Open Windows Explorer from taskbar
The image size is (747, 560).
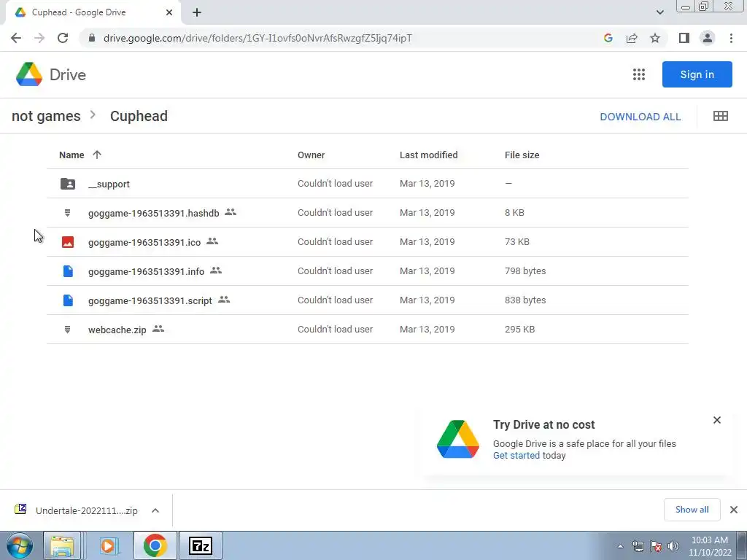tap(62, 545)
